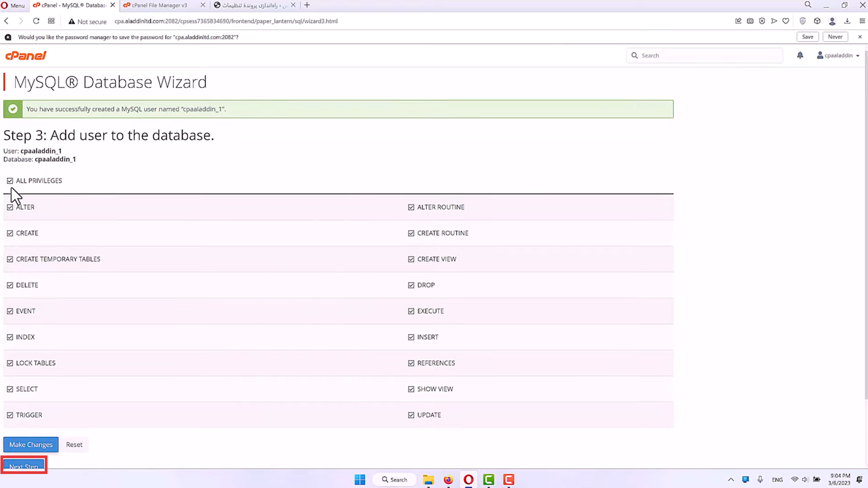868x488 pixels.
Task: Close the cPanel File Manager v3 tab
Action: [203, 5]
